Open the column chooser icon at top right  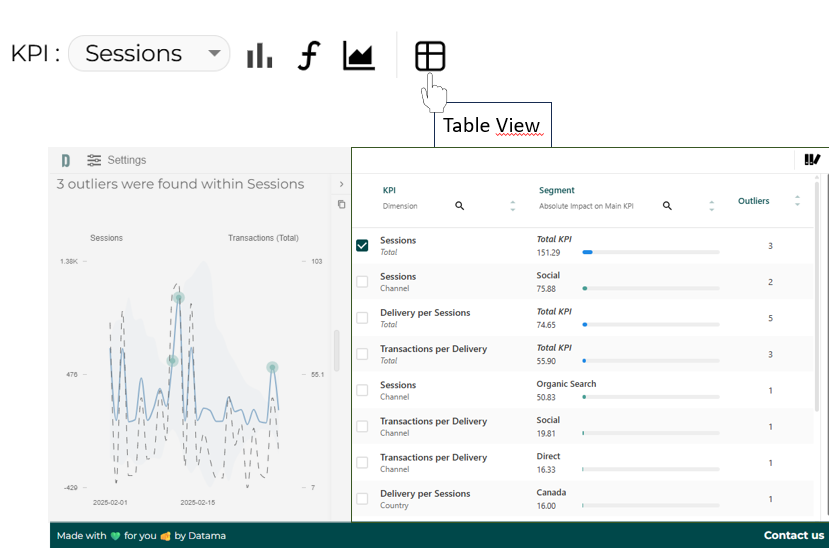click(812, 160)
